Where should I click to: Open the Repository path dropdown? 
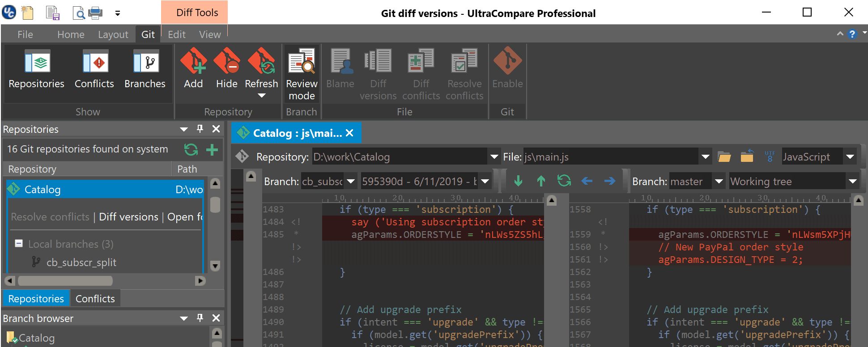494,157
